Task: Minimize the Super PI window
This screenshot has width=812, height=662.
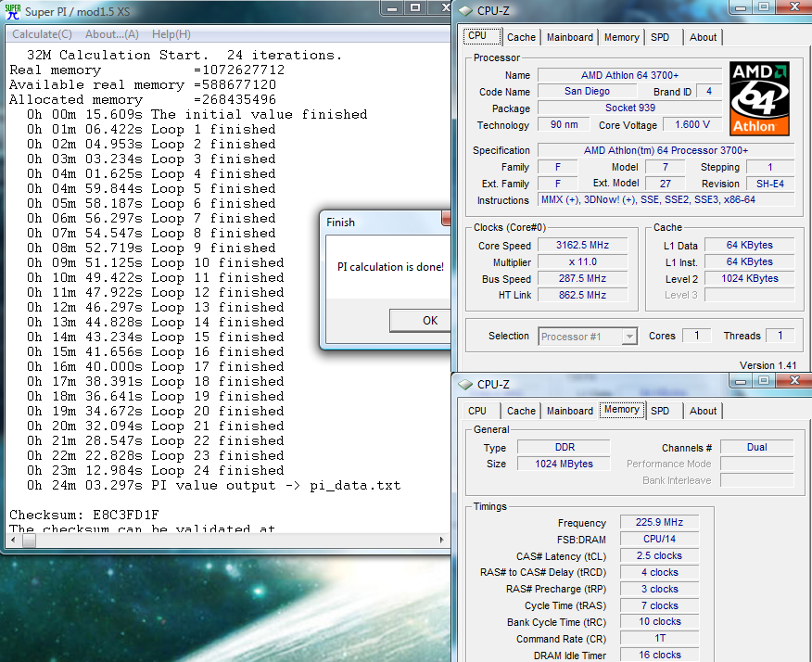Action: [393, 7]
